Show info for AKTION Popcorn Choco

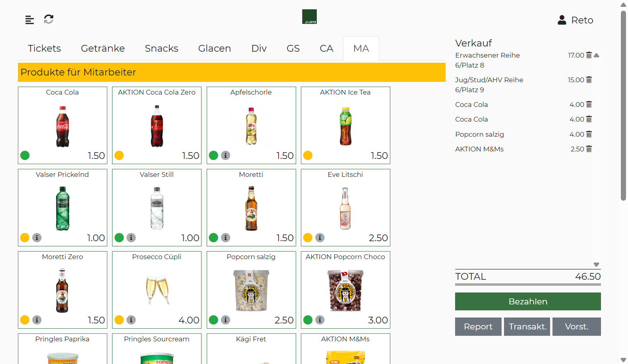pyautogui.click(x=320, y=320)
